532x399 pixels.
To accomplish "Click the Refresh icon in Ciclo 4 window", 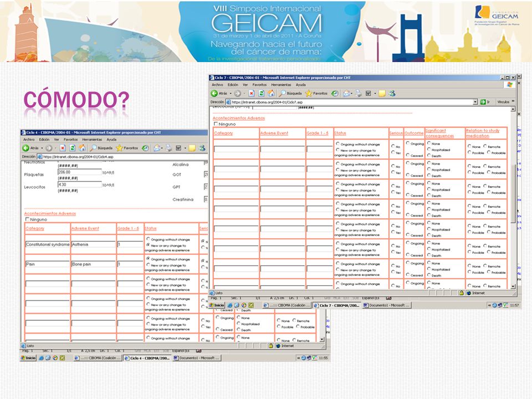I will (72, 148).
